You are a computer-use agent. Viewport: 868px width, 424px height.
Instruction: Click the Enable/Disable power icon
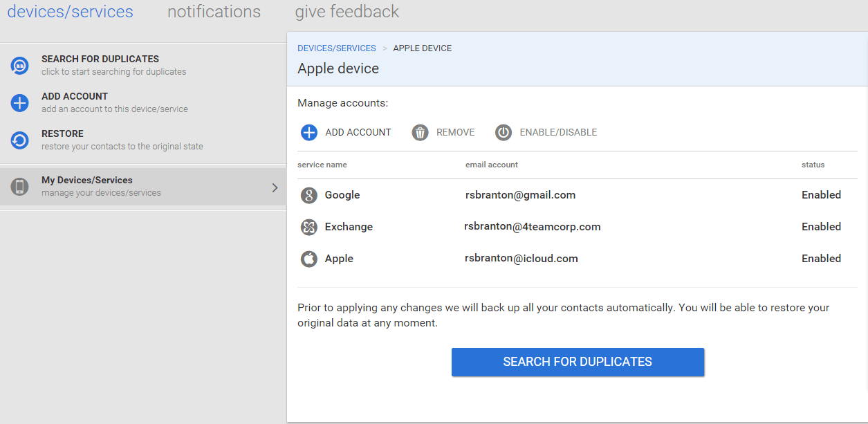tap(504, 132)
